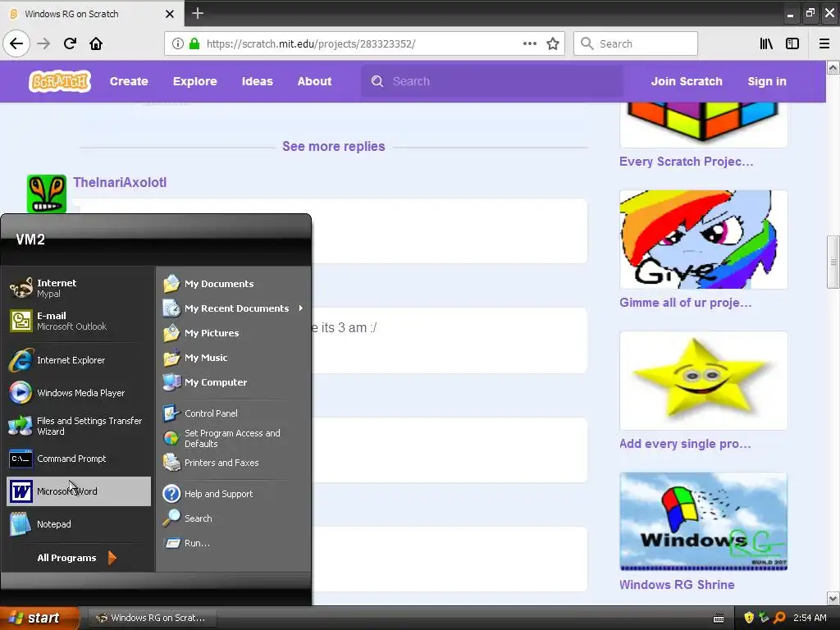Click page scrollbar up arrow
Screen dimensions: 840x630
(833, 67)
